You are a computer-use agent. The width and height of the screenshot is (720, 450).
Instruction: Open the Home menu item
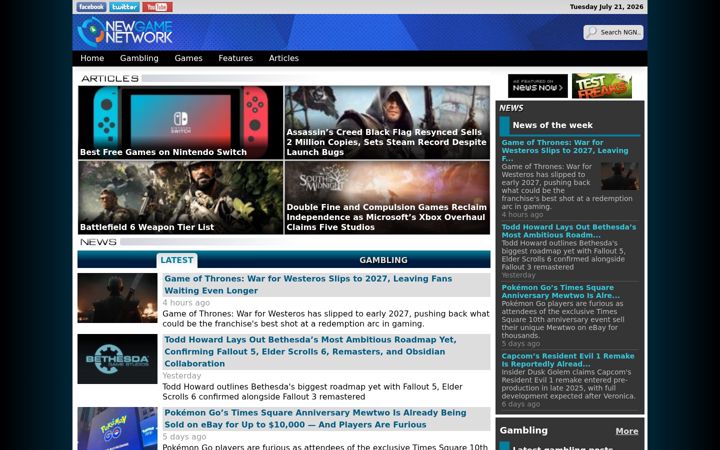tap(92, 58)
